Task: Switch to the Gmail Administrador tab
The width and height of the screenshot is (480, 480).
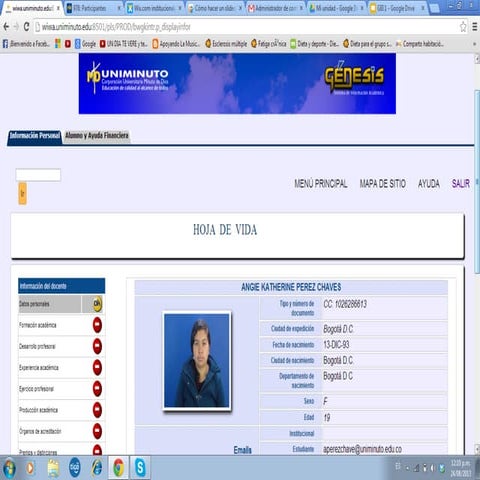Action: point(276,8)
